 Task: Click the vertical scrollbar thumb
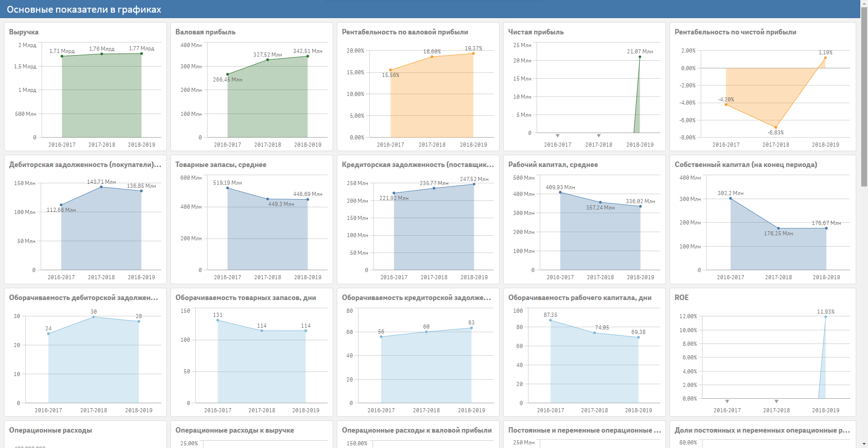[864, 96]
